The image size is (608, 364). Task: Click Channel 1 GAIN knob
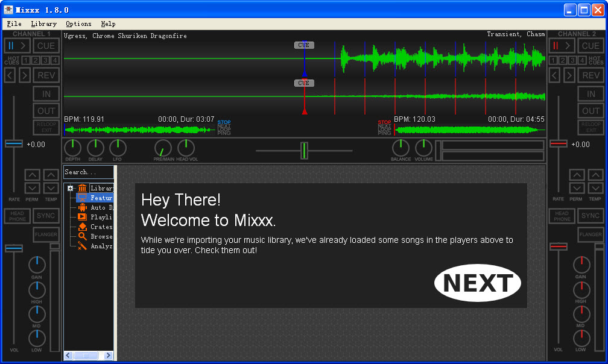[x=37, y=265]
